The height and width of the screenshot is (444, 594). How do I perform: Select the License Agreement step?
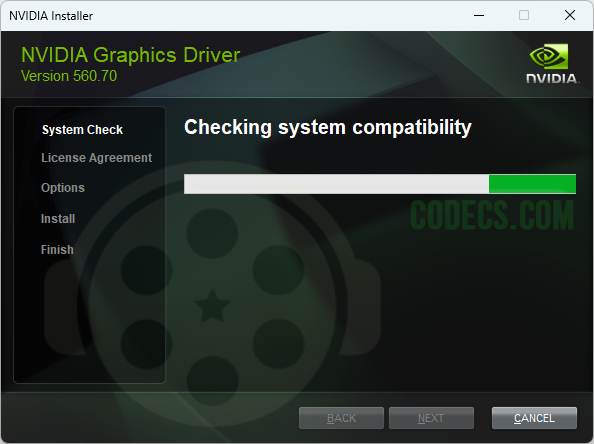click(97, 158)
